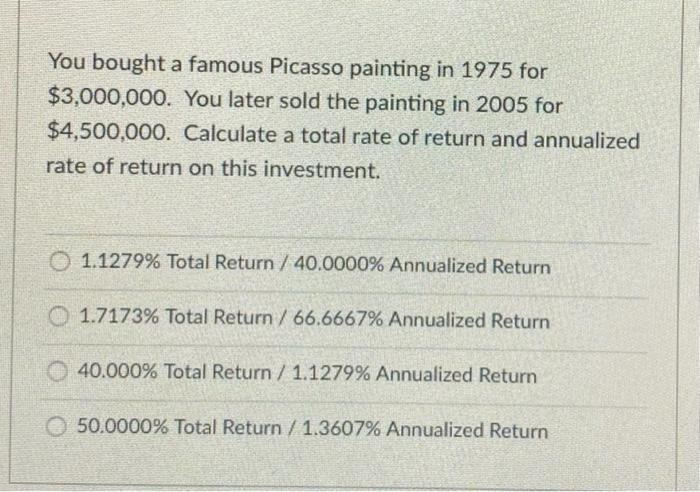The height and width of the screenshot is (492, 700).
Task: Click the '1.1279% Total Return' answer text
Action: 177,262
